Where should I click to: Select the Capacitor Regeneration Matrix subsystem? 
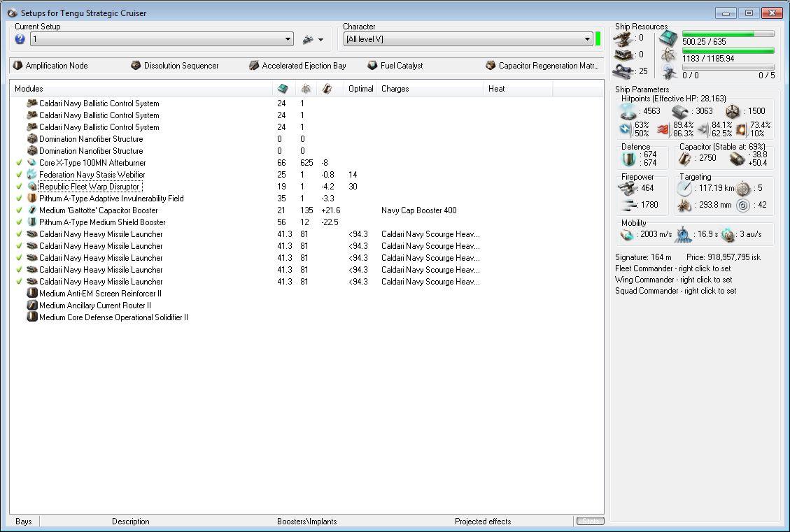coord(542,66)
